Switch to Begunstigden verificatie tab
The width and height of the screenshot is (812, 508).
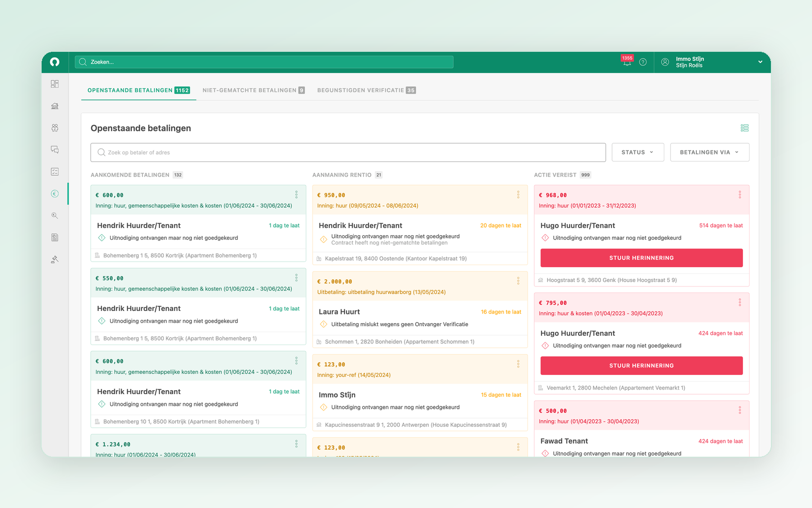point(366,90)
